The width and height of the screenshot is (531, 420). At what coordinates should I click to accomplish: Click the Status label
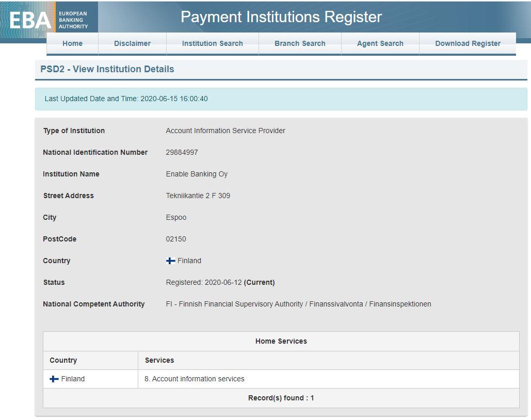pos(54,282)
